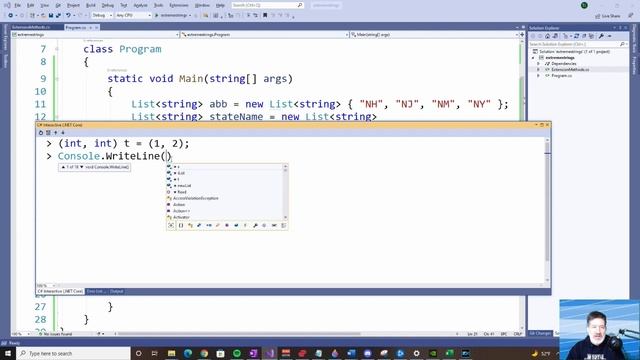The width and height of the screenshot is (640, 360).
Task: Select the C# Interactive (.NET Core) bottom tab
Action: tap(60, 291)
